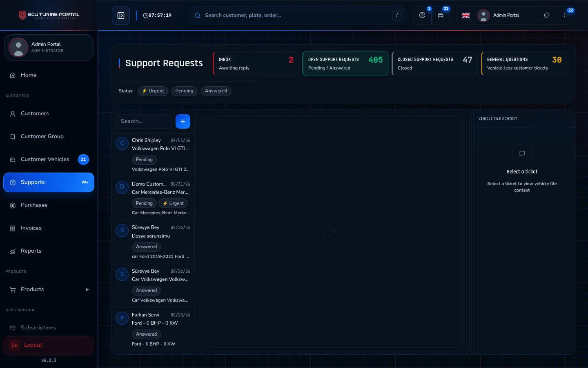Click Furkan Servi's avatar circle
The height and width of the screenshot is (368, 588).
coord(122,318)
